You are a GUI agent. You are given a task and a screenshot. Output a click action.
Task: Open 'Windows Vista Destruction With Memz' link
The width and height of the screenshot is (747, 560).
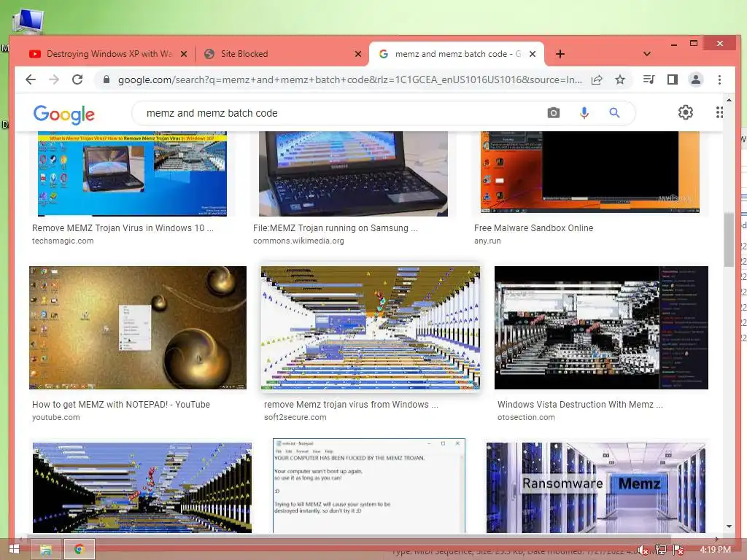[x=580, y=404]
